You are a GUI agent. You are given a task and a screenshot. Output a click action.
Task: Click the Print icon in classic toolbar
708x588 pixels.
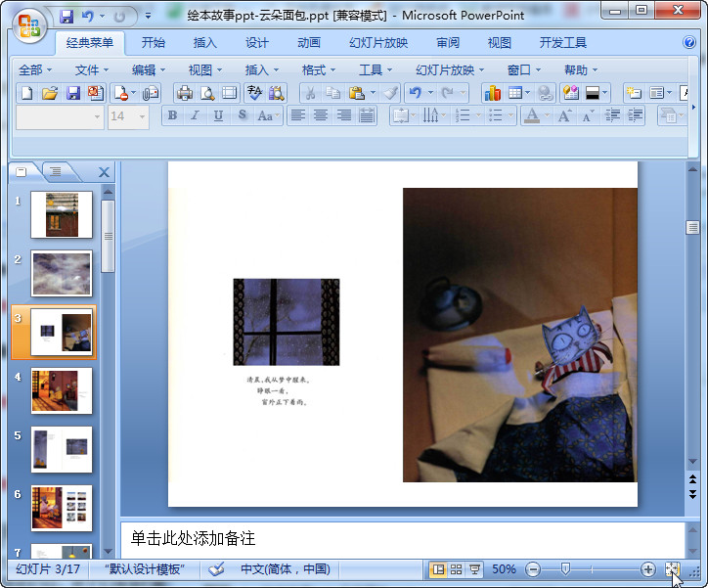tap(184, 93)
